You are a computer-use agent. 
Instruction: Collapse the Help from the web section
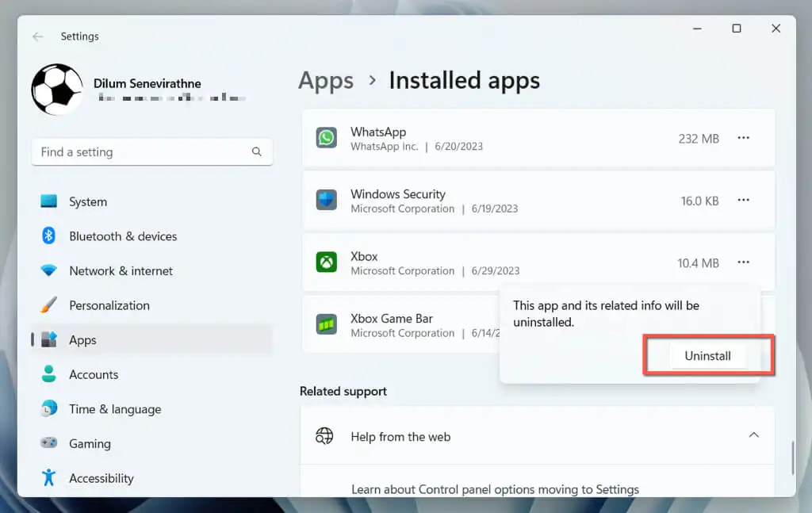pyautogui.click(x=753, y=435)
